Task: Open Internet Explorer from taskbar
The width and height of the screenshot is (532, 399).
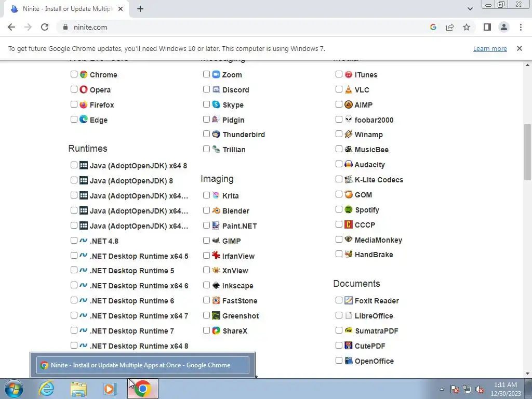Action: coord(46,389)
